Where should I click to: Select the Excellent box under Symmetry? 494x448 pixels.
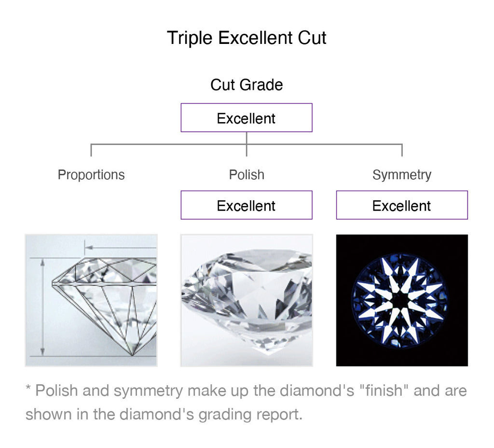[x=402, y=205]
